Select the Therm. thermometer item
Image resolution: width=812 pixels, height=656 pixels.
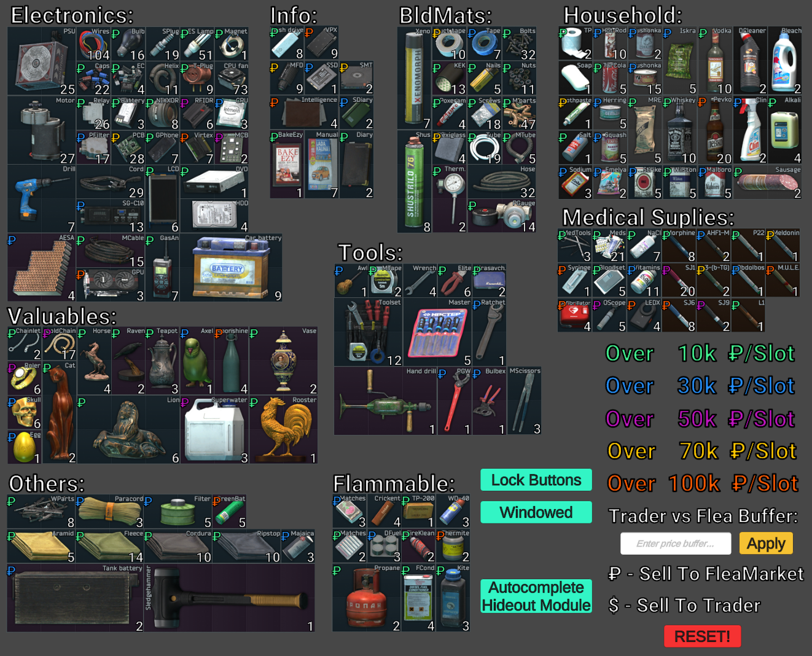(450, 199)
